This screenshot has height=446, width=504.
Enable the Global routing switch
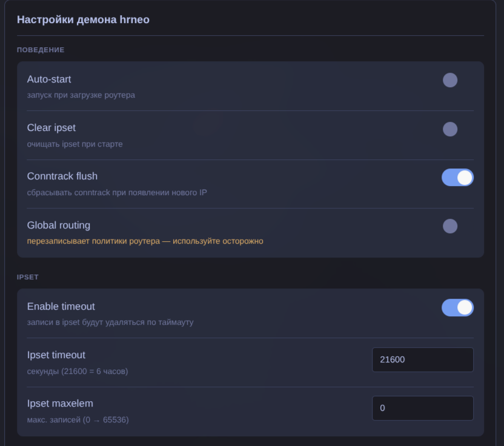point(457,226)
